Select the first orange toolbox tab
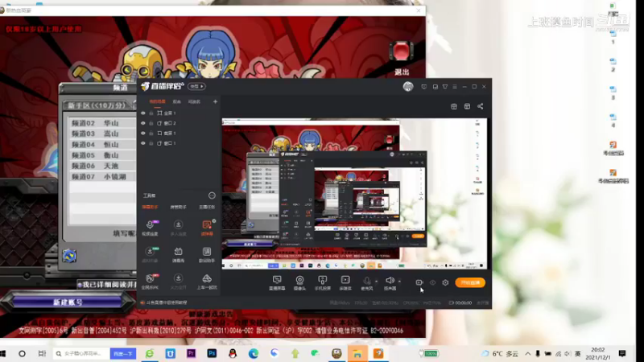 (x=150, y=207)
